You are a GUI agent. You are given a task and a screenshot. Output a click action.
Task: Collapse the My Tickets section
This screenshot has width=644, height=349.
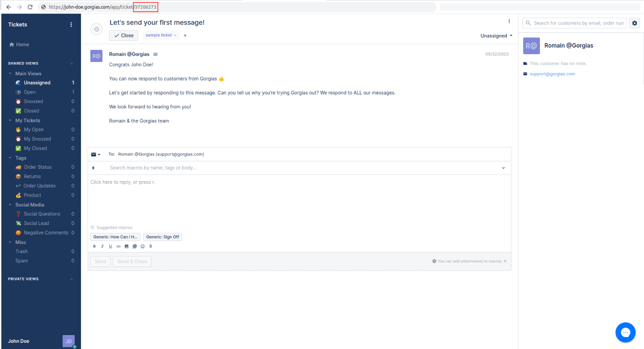(10, 120)
